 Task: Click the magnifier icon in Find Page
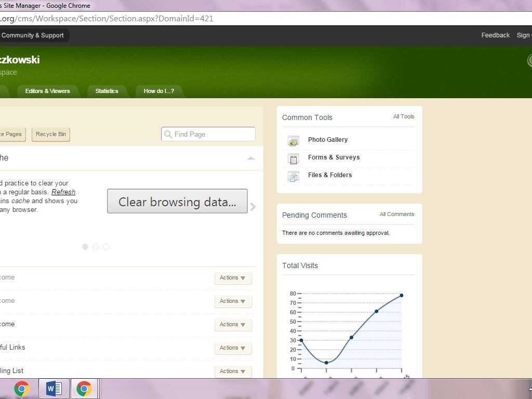point(168,135)
